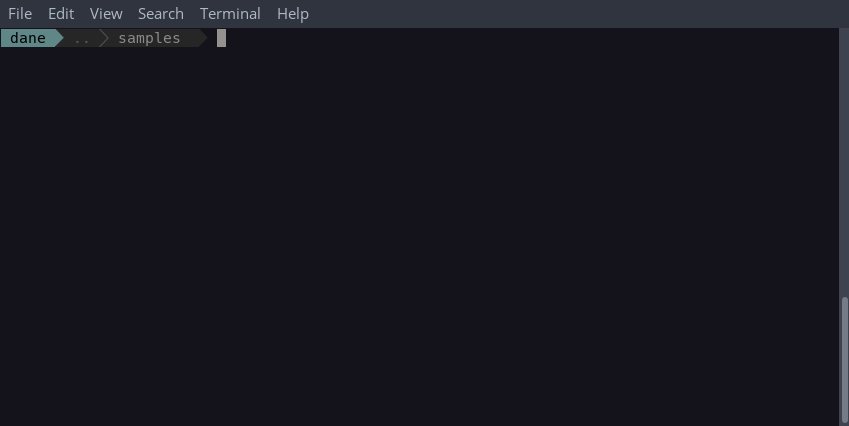
Task: Open the Help menu
Action: pyautogui.click(x=292, y=14)
